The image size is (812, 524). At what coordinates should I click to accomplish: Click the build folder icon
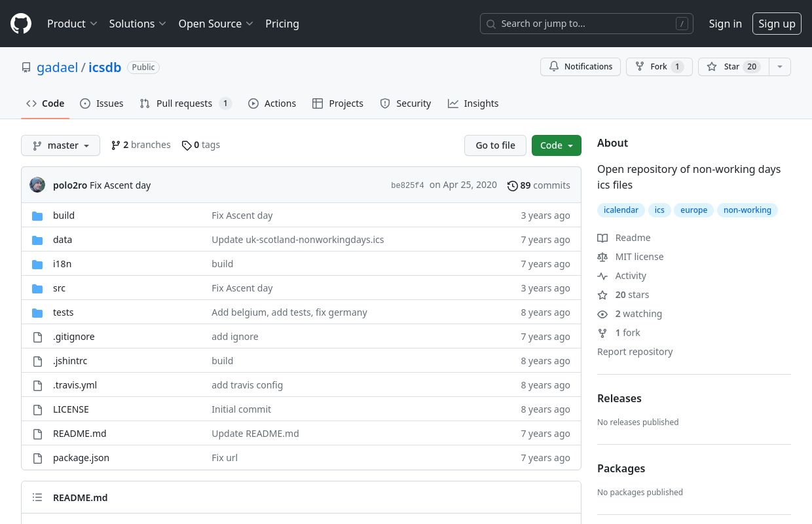pos(37,215)
